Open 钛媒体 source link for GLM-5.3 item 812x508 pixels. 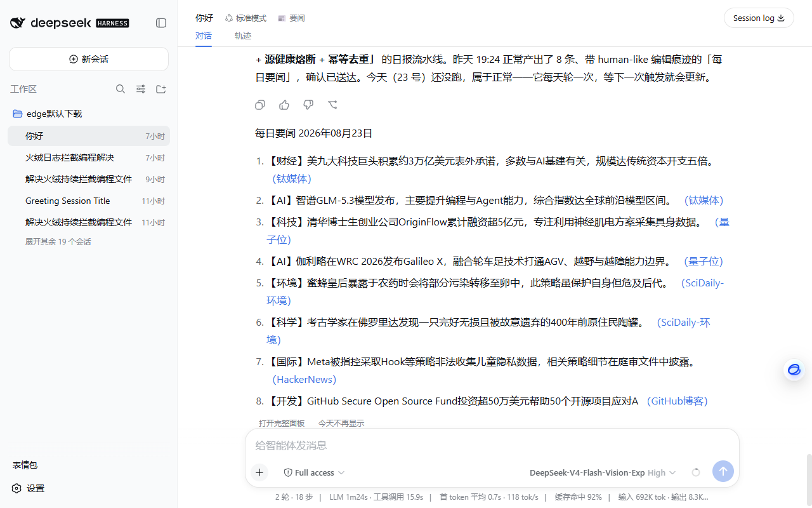point(704,200)
